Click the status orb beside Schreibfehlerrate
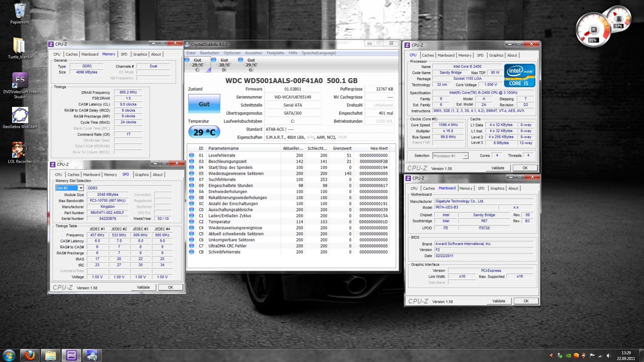Viewport: 644px width, 362px height. [x=192, y=252]
